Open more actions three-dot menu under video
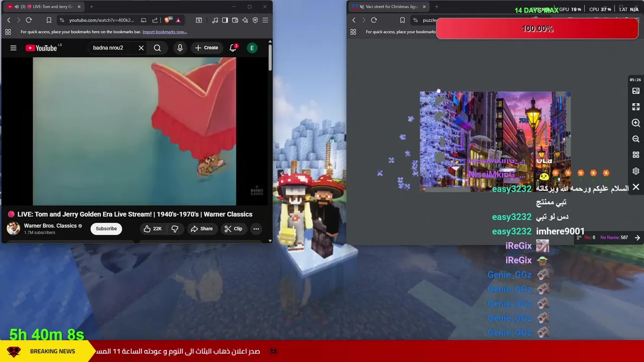The width and height of the screenshot is (644, 362). [256, 229]
